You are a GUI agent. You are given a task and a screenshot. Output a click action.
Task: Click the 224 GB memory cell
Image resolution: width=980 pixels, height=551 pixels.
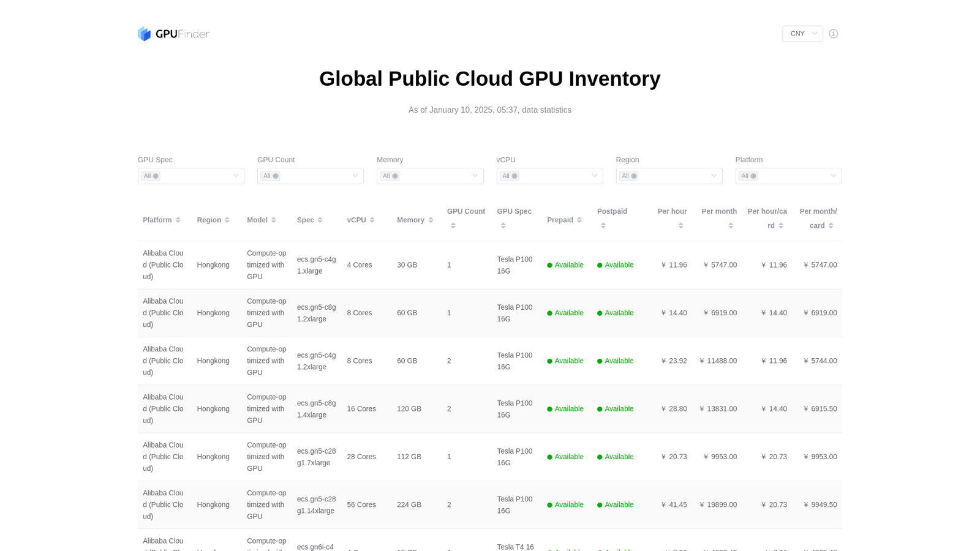409,505
